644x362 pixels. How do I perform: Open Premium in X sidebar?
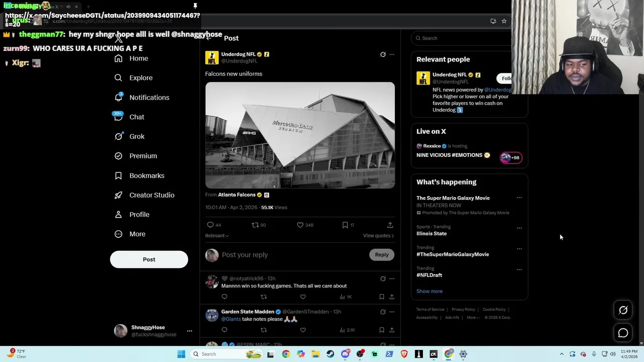[x=136, y=156]
